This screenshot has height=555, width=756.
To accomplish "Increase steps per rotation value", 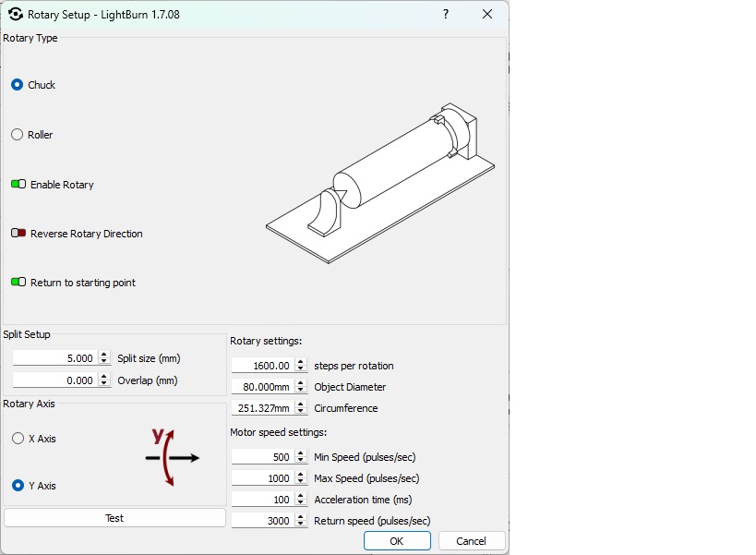I will 300,362.
